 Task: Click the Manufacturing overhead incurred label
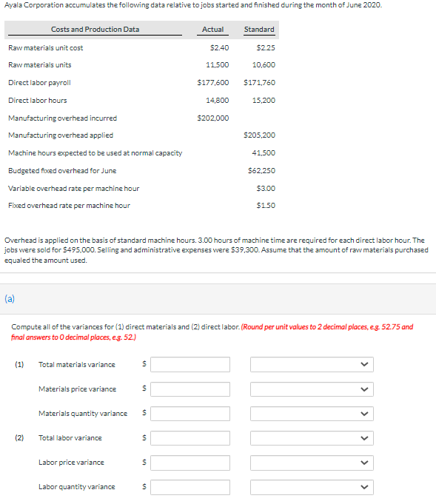click(x=63, y=118)
